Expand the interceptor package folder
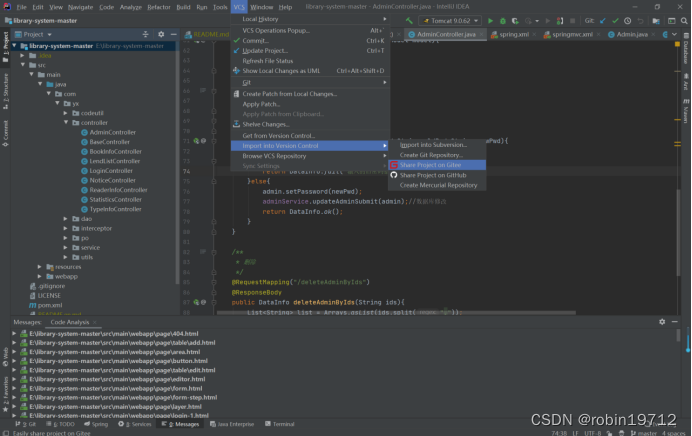Image resolution: width=692 pixels, height=436 pixels. (66, 228)
